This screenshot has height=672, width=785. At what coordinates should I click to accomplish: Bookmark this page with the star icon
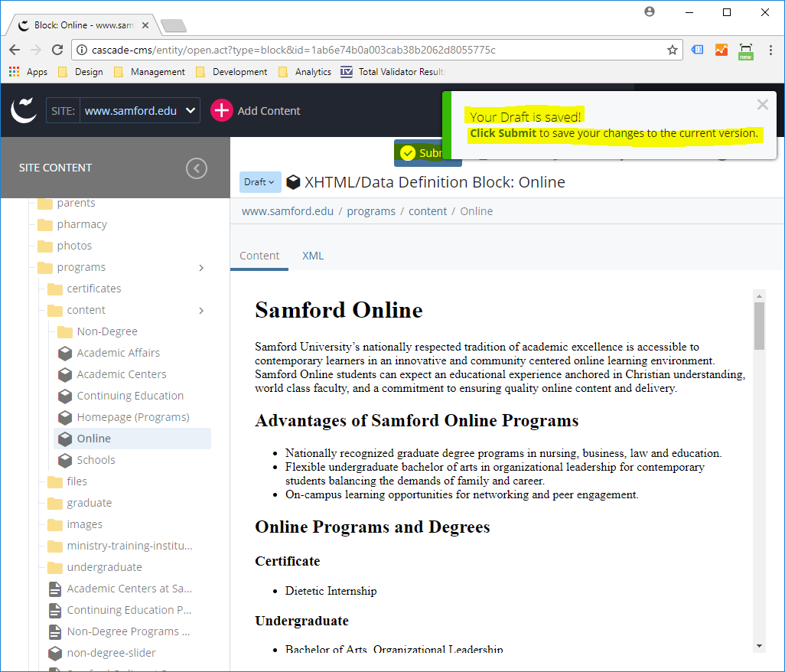pos(673,50)
